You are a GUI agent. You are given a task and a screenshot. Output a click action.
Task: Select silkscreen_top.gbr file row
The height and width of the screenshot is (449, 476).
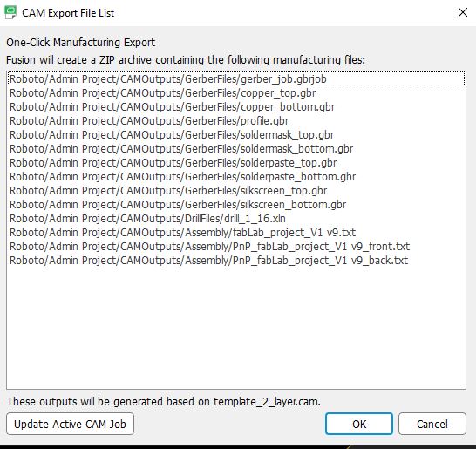236,191
